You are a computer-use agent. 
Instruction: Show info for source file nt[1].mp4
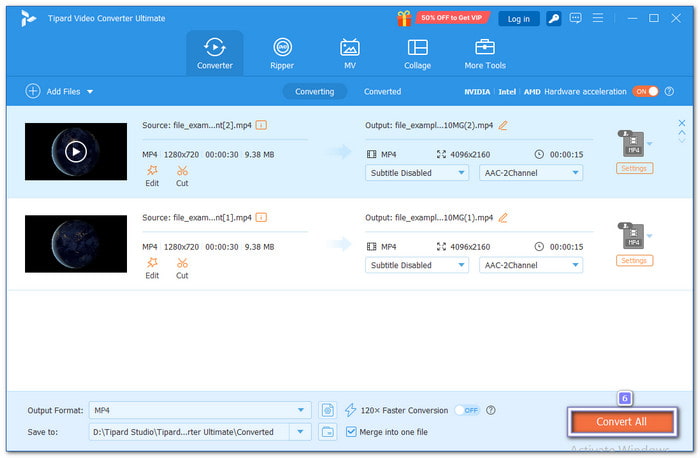(x=261, y=217)
